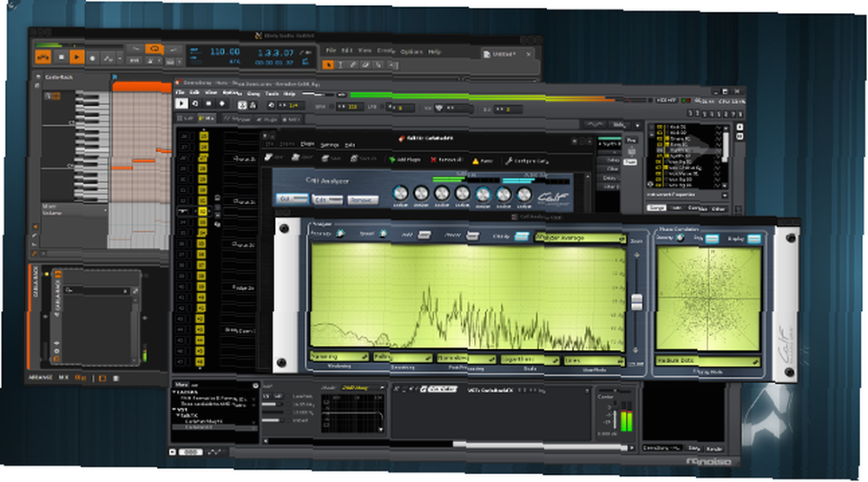868x482 pixels.
Task: Turn the Speed knob in the Calf Analyzer
Action: (383, 234)
